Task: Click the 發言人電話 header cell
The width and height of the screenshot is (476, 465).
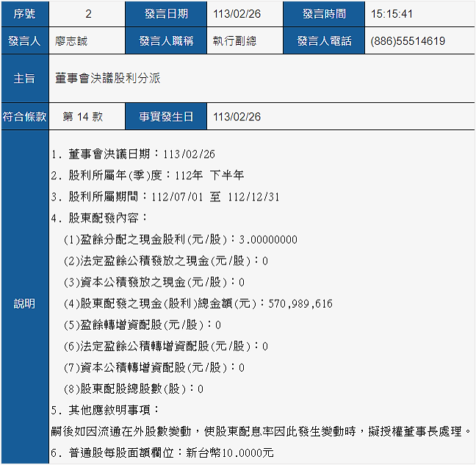Action: 323,41
